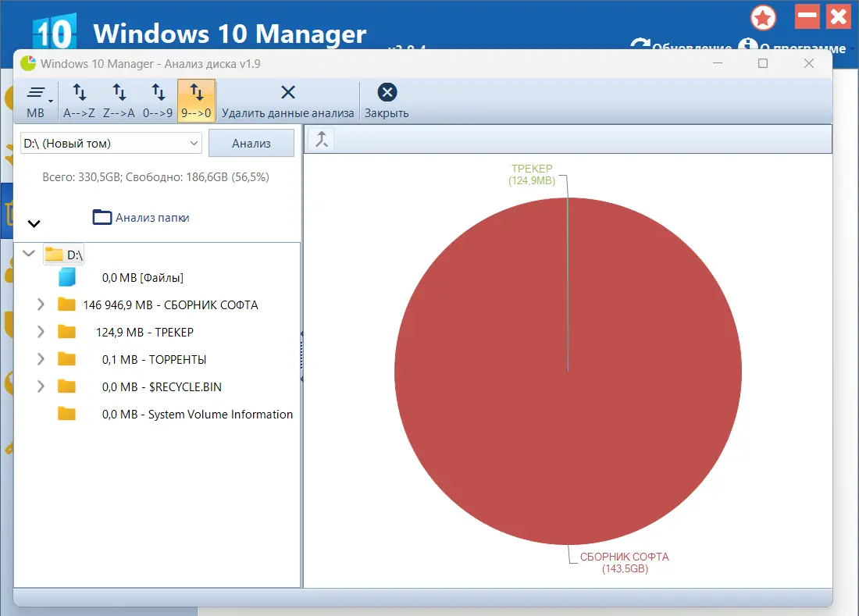Open the MB size unit menu
859x616 pixels.
(36, 101)
